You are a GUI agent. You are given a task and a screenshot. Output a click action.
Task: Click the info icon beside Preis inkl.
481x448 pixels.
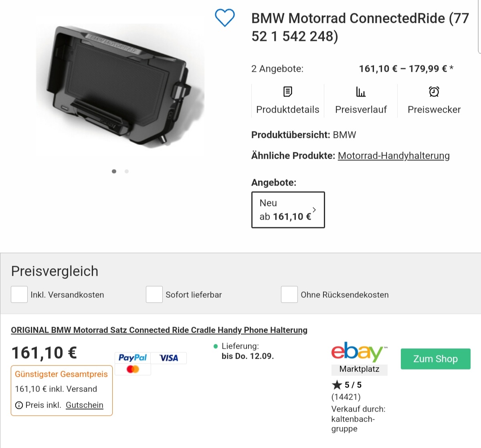pyautogui.click(x=19, y=406)
